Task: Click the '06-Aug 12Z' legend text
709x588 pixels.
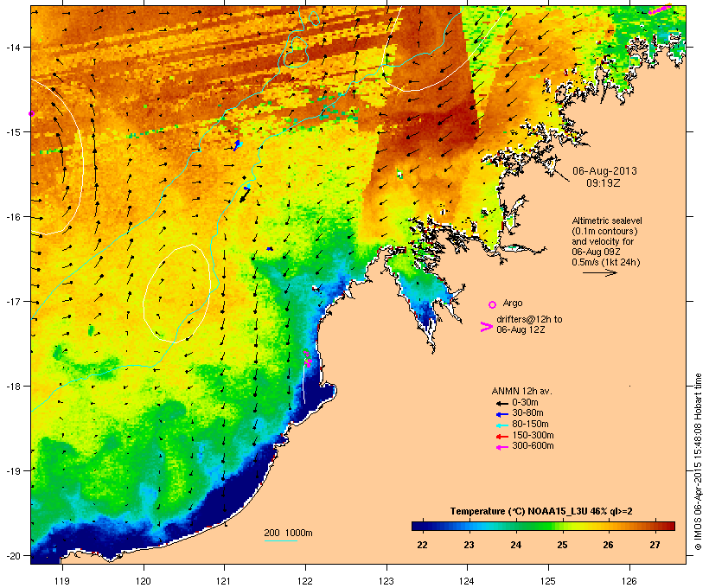Action: point(521,329)
